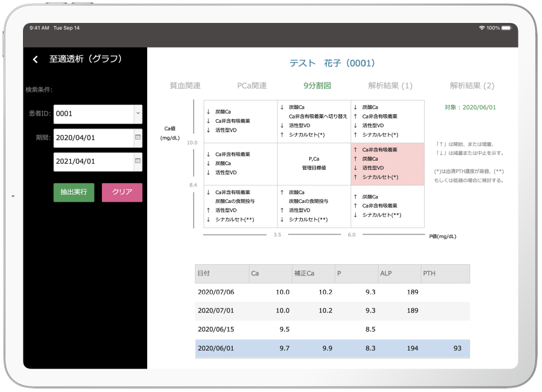Click the start date field 2020/04/01
This screenshot has height=392, width=542.
tap(93, 138)
